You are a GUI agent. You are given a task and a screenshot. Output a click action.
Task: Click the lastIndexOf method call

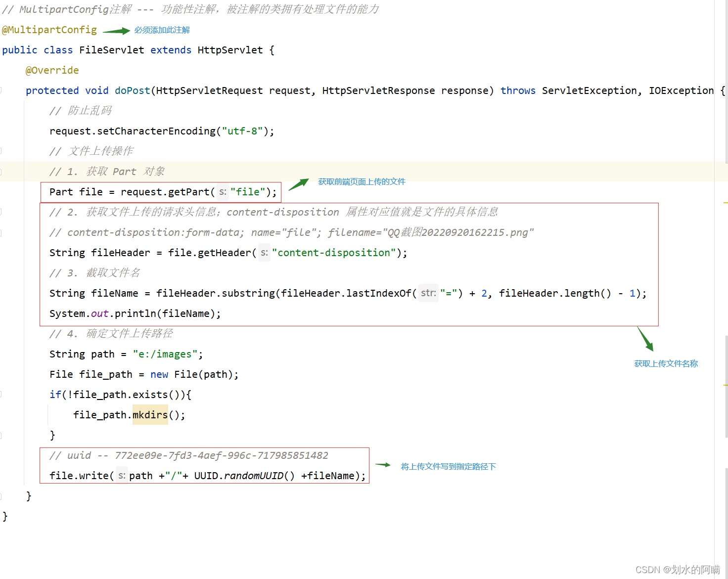click(379, 293)
